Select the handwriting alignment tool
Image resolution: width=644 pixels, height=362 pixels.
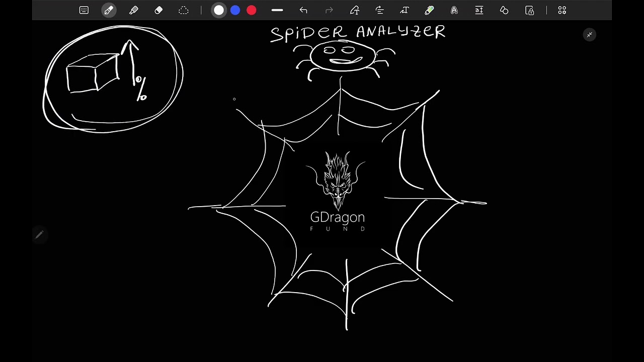(380, 10)
